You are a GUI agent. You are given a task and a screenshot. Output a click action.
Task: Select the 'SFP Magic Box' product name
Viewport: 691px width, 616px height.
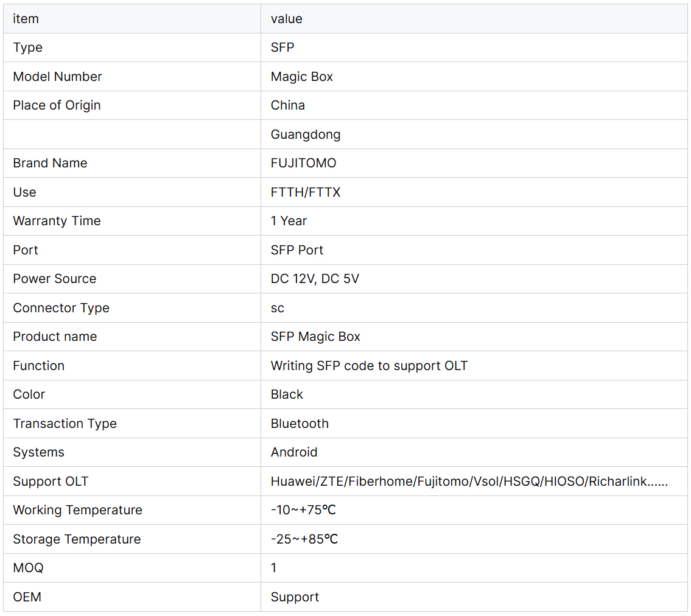pos(315,337)
